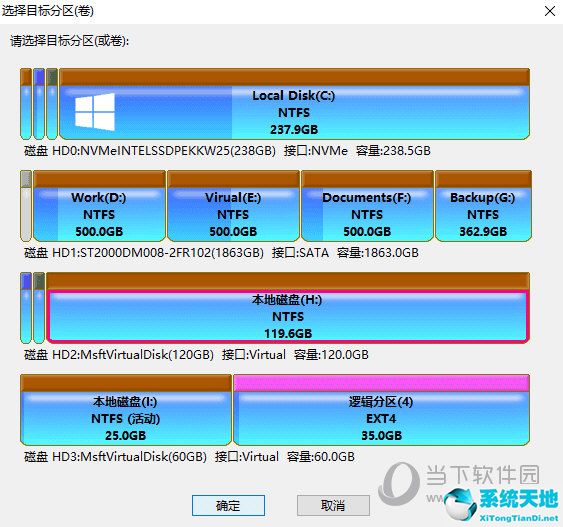The height and width of the screenshot is (527, 563).
Task: Select the Local Disk(C:) partition
Action: tap(294, 104)
